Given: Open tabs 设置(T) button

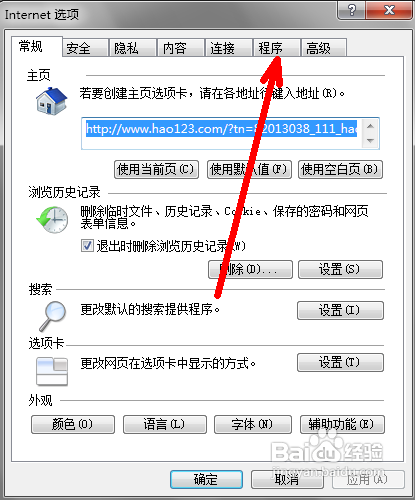Looking at the screenshot, I should point(340,362).
